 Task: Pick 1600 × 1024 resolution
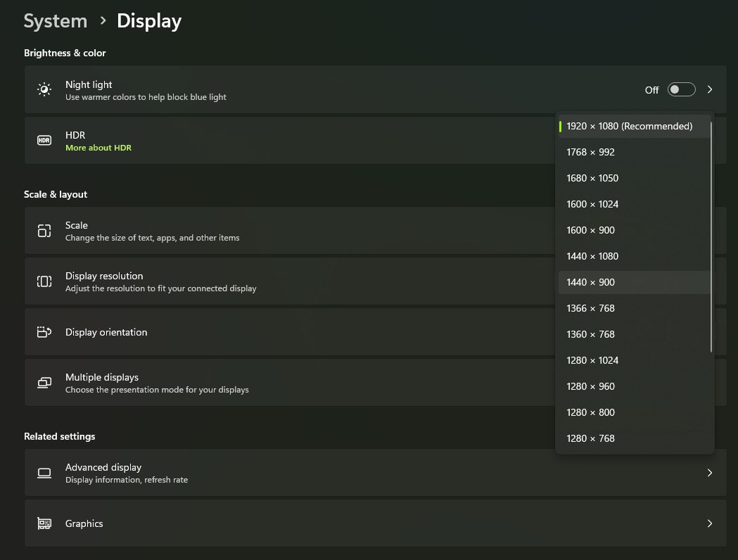634,204
